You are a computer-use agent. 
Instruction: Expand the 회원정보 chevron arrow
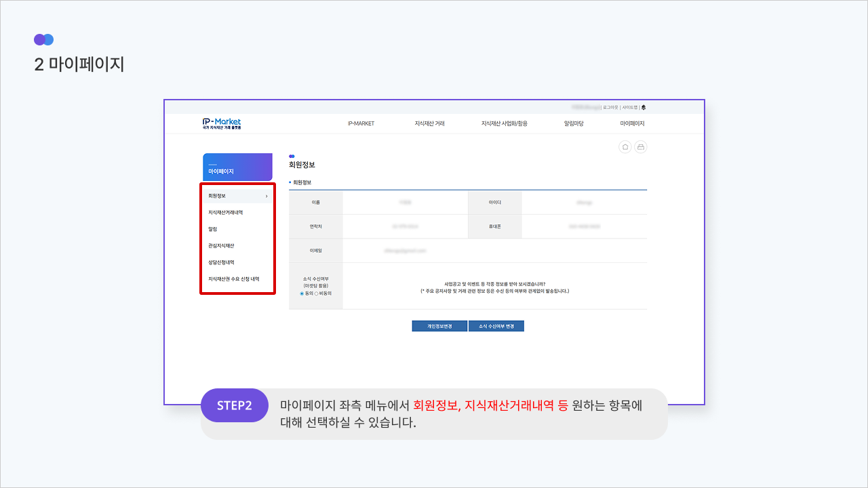point(267,196)
